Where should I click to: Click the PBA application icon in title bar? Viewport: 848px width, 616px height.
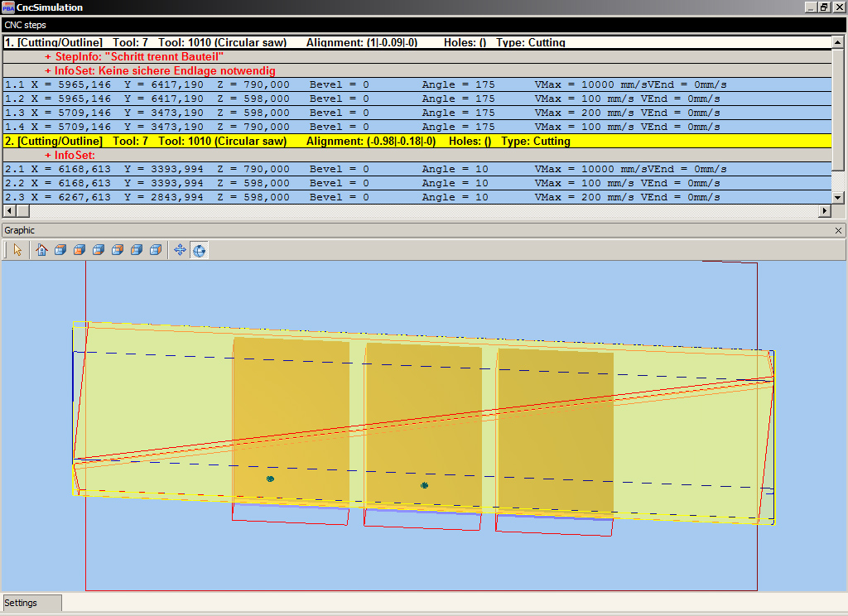pos(7,7)
